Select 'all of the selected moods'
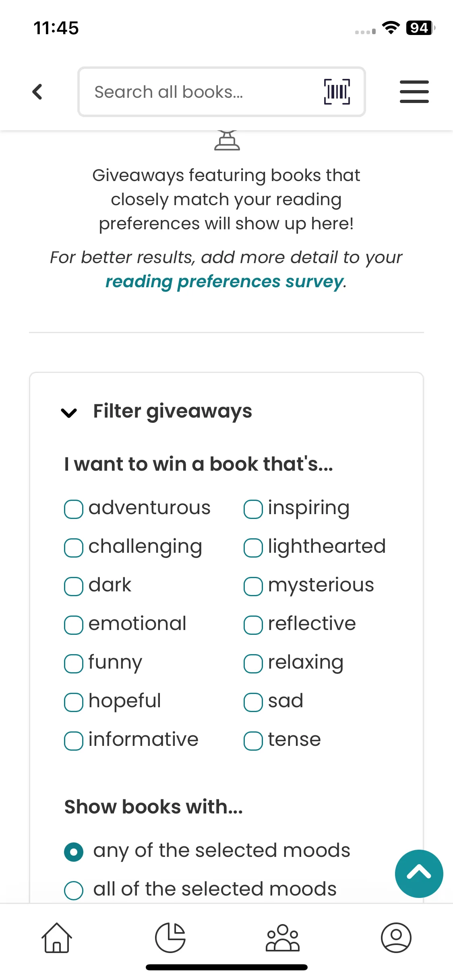 pyautogui.click(x=74, y=890)
